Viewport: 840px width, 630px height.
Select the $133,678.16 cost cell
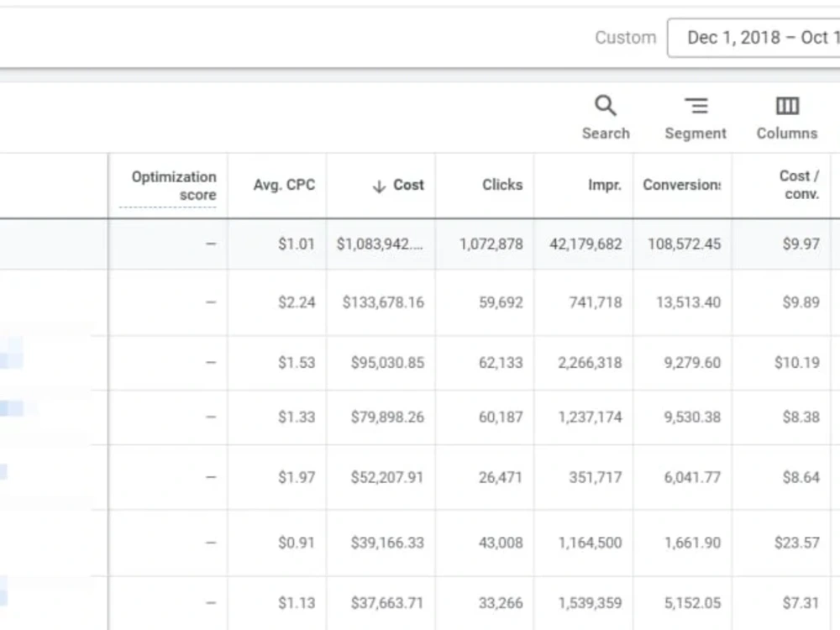click(x=383, y=302)
